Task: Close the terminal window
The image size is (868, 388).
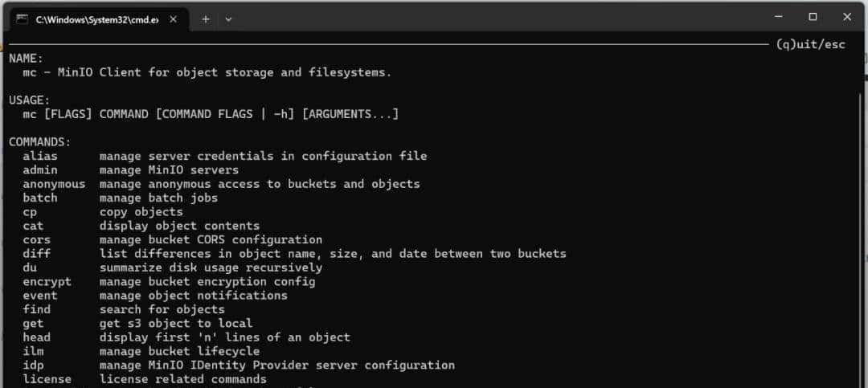Action: coord(847,17)
